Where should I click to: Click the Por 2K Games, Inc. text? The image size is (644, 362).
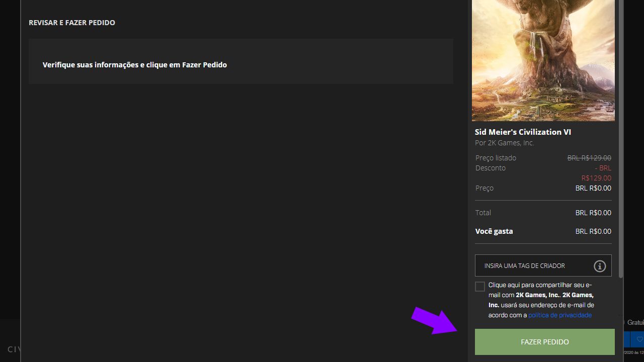point(504,143)
